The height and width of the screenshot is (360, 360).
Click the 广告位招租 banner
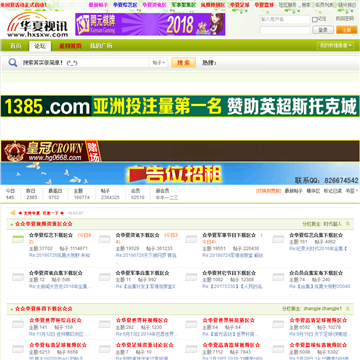coord(180,174)
